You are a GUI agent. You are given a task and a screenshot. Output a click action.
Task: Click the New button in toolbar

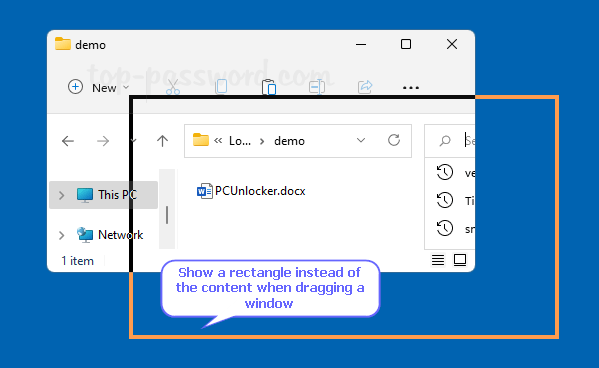coord(99,88)
